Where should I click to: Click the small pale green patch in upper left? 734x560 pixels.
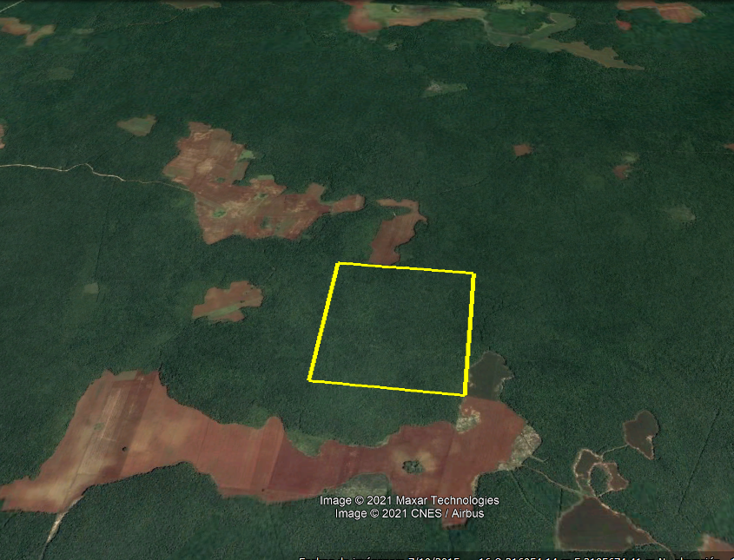pyautogui.click(x=136, y=125)
